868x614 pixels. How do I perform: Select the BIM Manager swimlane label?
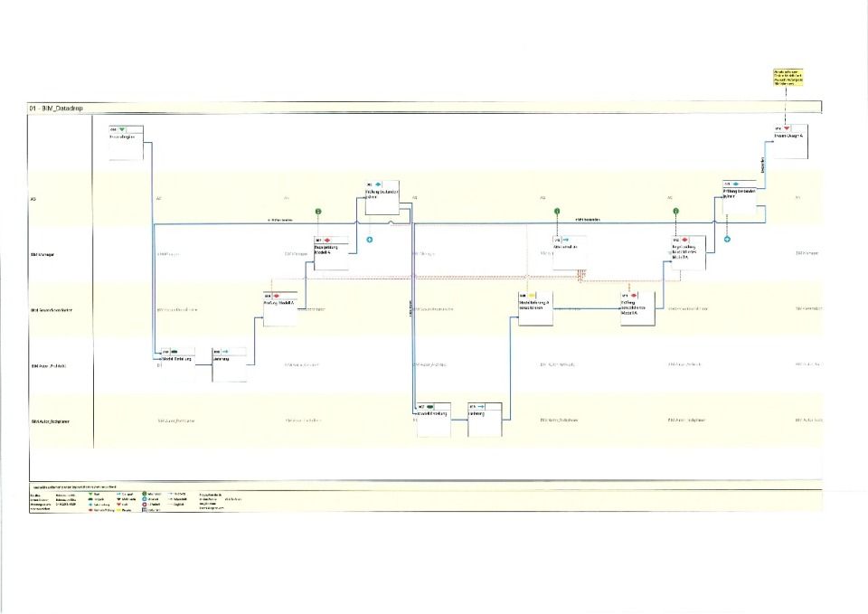click(42, 255)
